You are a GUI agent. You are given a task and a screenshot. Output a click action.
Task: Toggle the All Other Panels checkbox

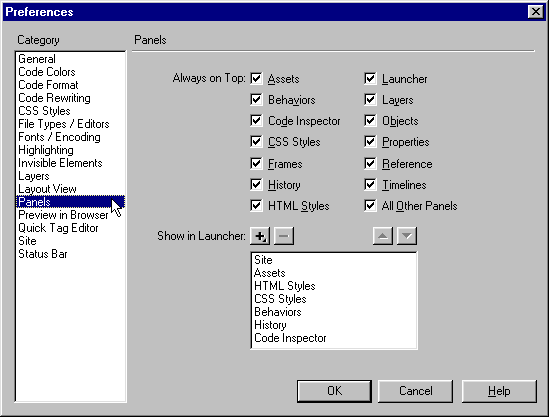coord(370,206)
